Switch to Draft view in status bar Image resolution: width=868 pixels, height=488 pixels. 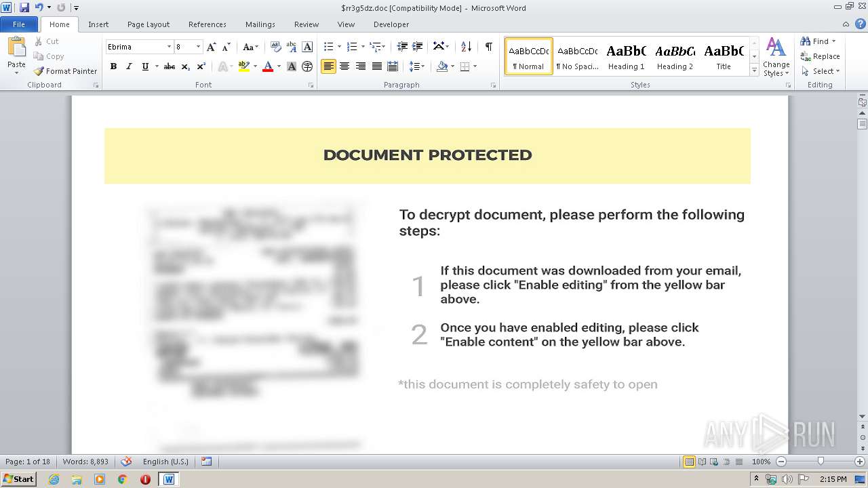pyautogui.click(x=738, y=462)
